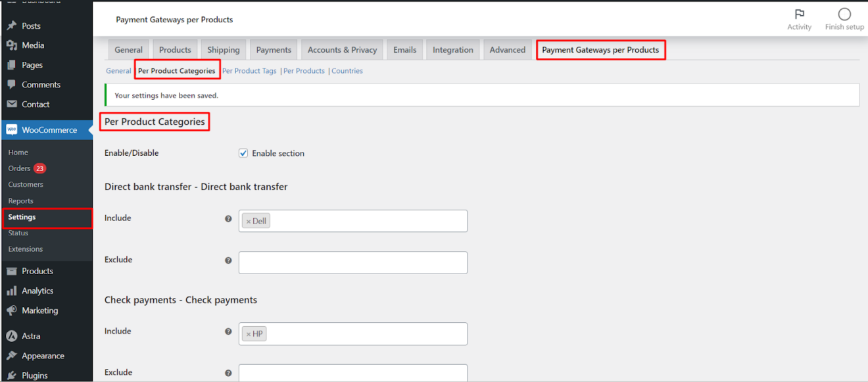868x382 pixels.
Task: Open Direct bank transfer Include category selector
Action: click(x=368, y=222)
